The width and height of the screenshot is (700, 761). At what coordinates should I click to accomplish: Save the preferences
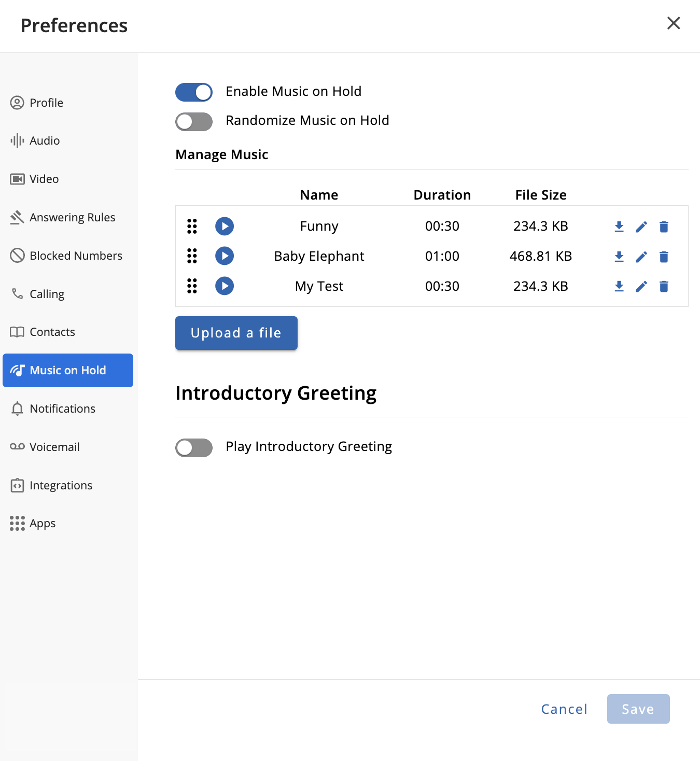(638, 709)
